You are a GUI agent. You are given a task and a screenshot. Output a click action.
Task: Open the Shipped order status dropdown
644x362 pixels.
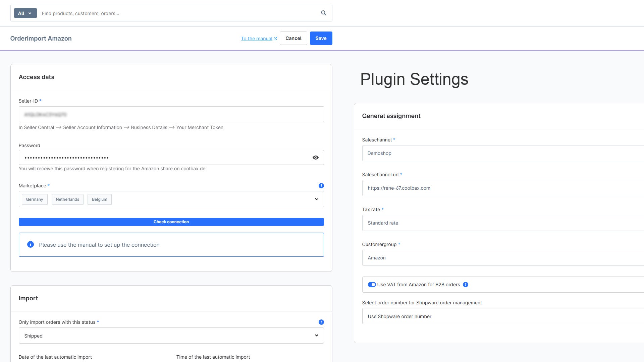171,336
